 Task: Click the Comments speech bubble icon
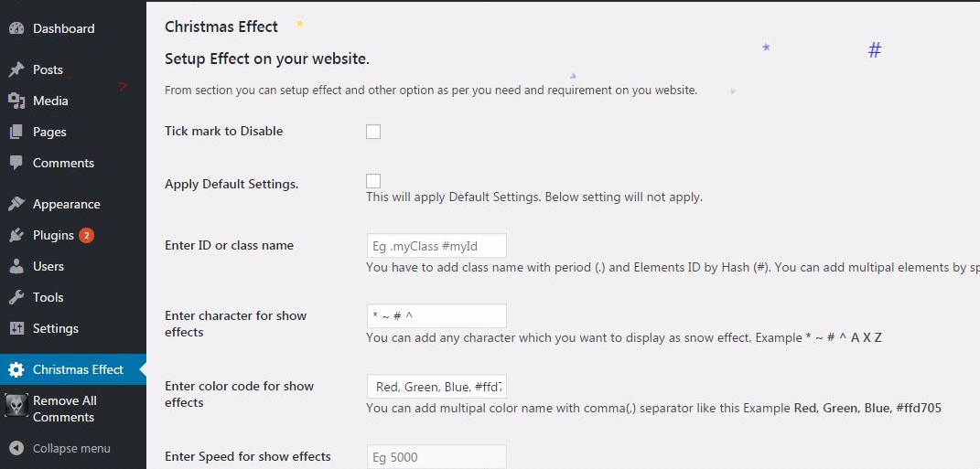(x=16, y=163)
